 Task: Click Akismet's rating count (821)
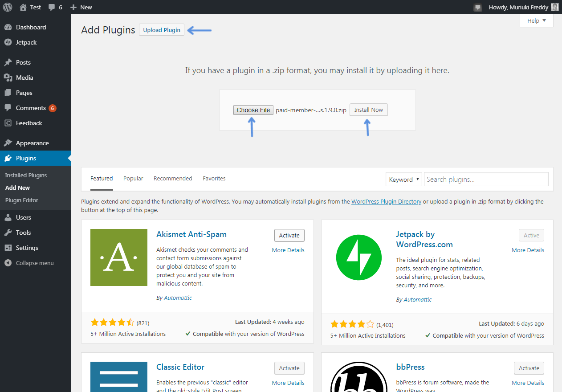(143, 323)
